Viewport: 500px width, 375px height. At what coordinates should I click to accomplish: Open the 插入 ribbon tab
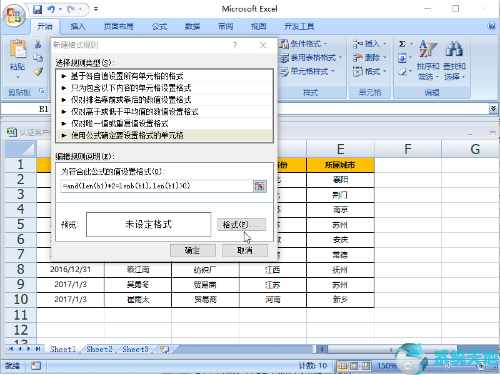[x=78, y=26]
